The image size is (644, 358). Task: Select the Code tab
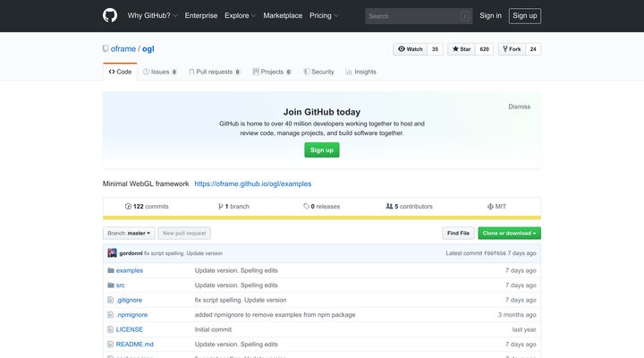point(120,72)
